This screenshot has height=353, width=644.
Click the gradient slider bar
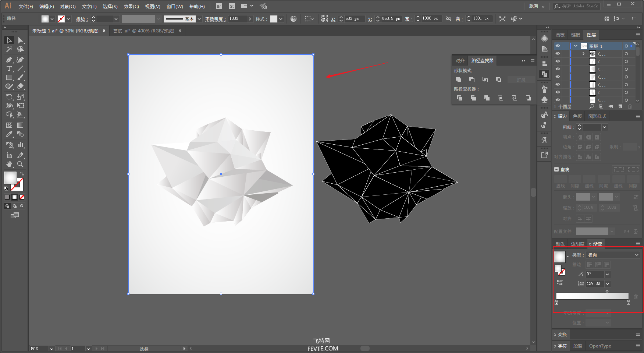(592, 296)
